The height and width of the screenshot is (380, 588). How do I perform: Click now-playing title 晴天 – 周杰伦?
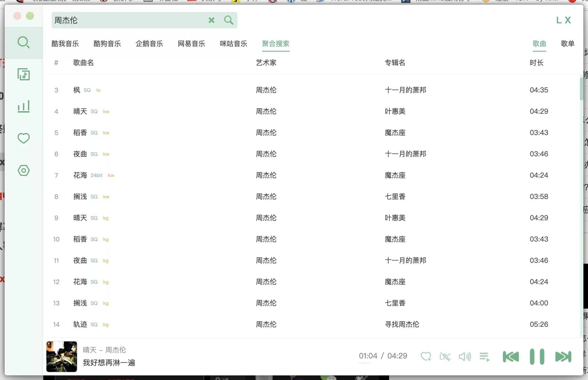point(104,350)
